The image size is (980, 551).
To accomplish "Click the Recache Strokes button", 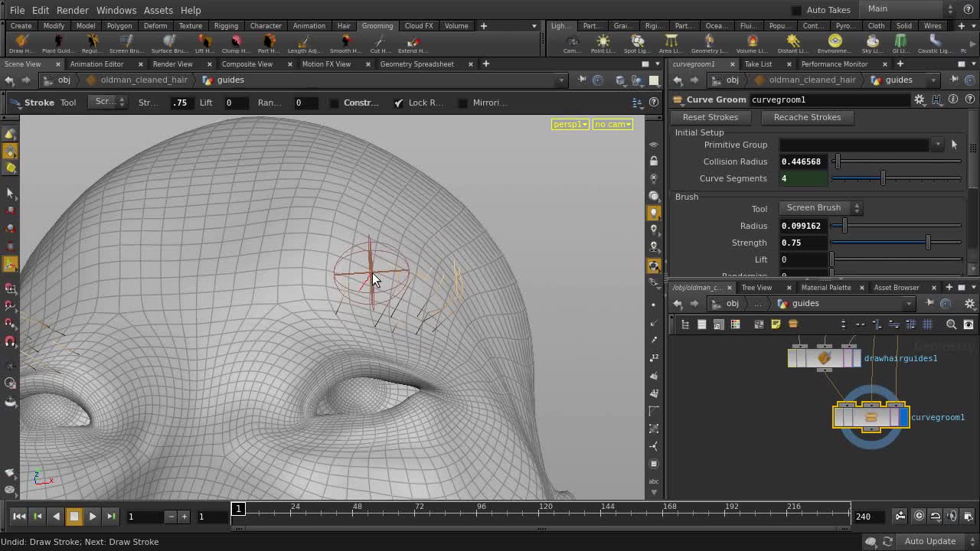I will [x=807, y=117].
